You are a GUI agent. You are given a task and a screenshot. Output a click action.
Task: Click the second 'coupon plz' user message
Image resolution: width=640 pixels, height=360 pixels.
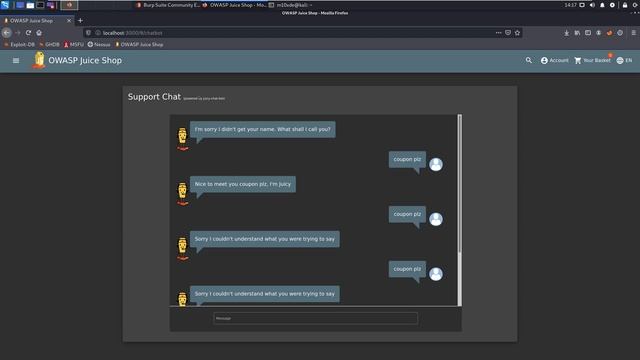click(x=407, y=214)
